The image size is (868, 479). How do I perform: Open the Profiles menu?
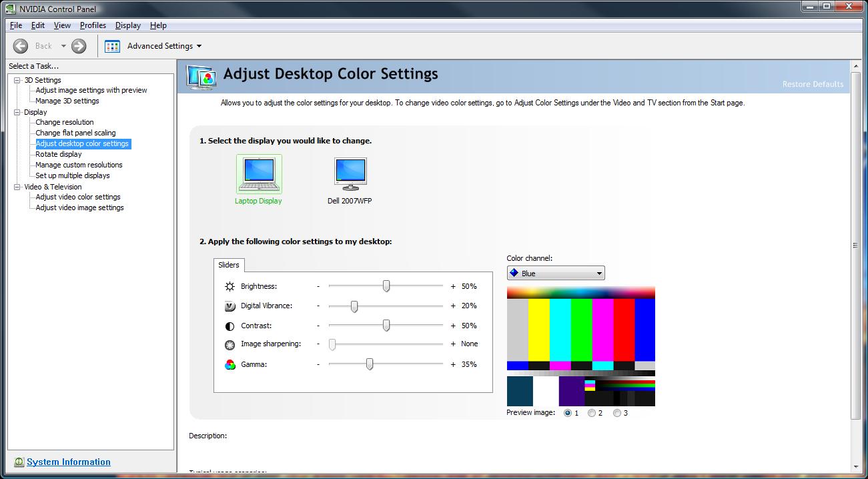click(x=93, y=25)
